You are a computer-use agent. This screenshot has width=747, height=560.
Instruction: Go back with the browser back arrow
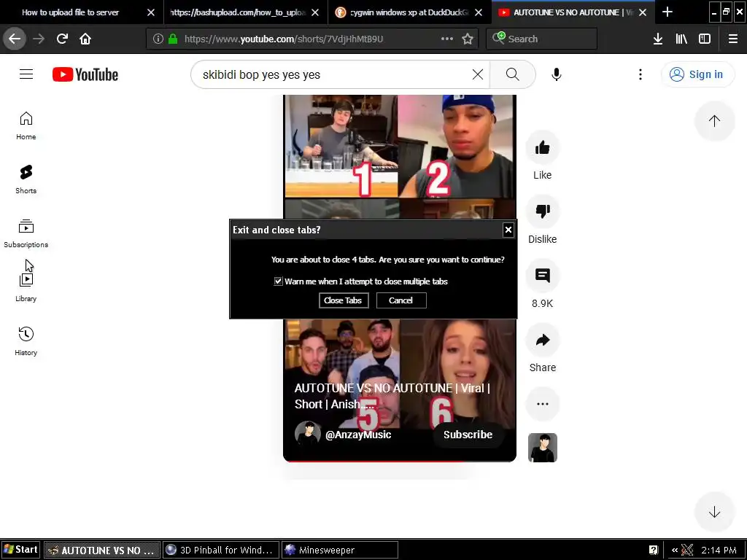pos(15,39)
